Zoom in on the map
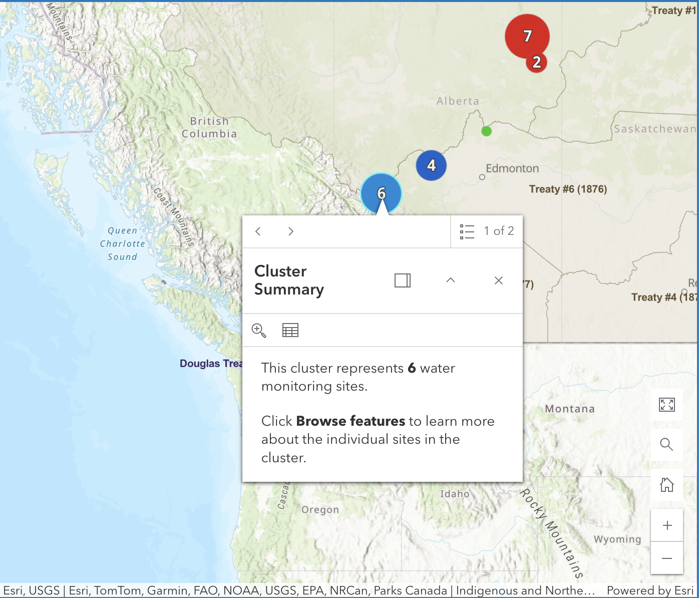700x598 pixels. click(x=666, y=525)
